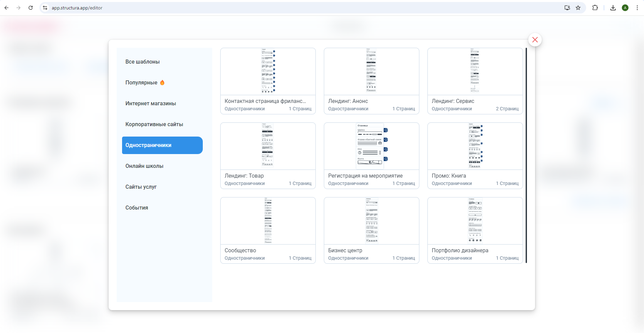Close the templates dialog with red X
Image resolution: width=644 pixels, height=333 pixels.
click(x=535, y=40)
